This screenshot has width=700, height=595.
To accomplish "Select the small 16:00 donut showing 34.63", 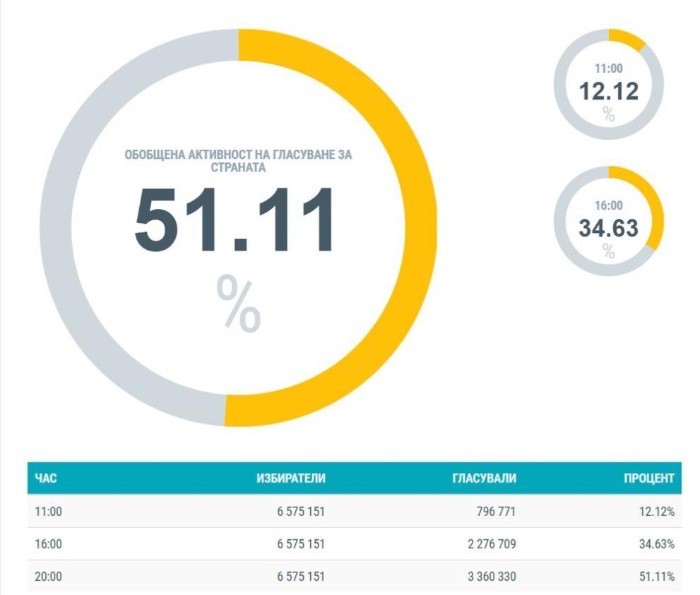I will (608, 222).
